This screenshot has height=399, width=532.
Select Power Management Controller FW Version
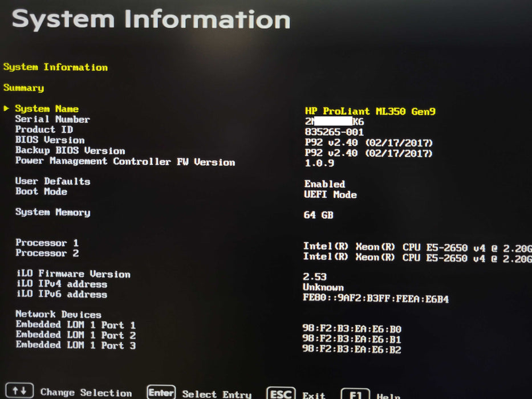pos(125,161)
